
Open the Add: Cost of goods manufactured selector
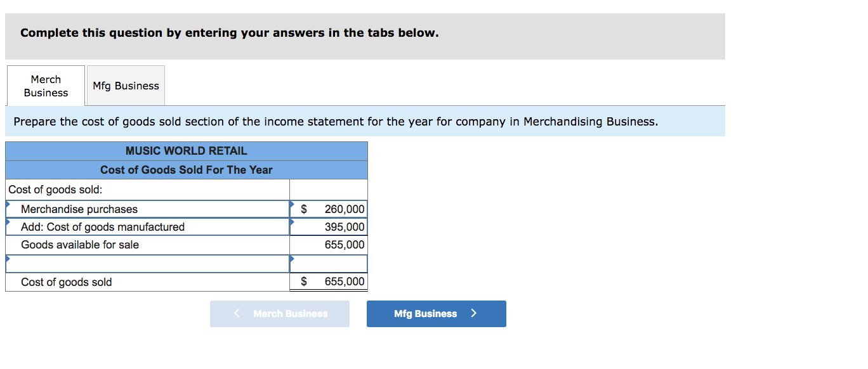[146, 226]
